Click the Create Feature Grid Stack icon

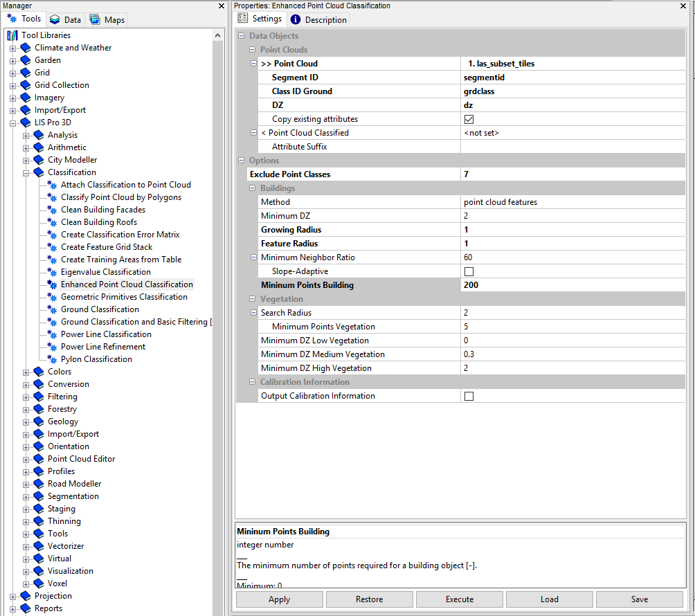click(53, 247)
